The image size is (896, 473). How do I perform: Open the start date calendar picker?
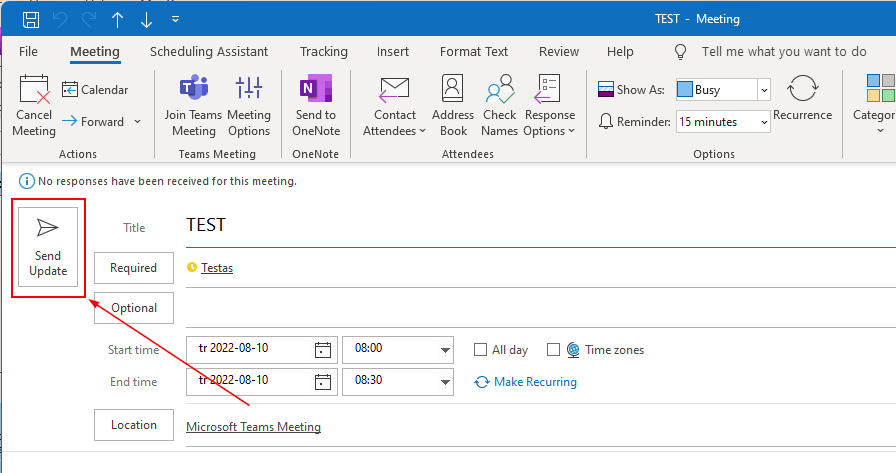point(322,350)
